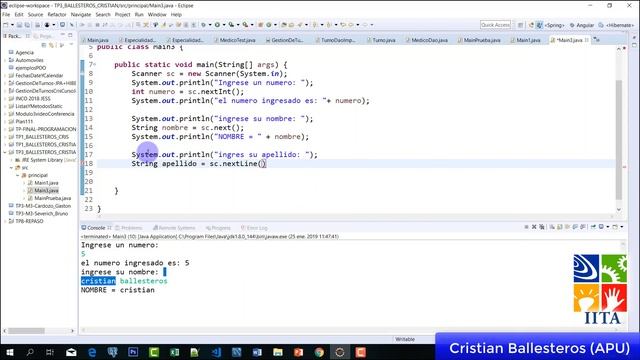Open the Remote Systems view tab
The image size is (640, 360).
tap(174, 228)
